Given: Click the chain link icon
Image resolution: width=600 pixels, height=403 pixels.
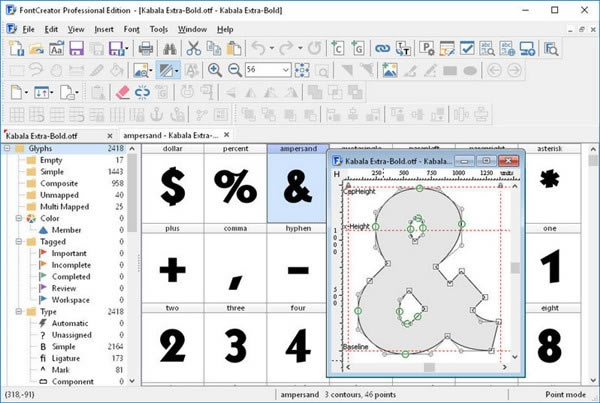Looking at the screenshot, I should click(x=382, y=49).
